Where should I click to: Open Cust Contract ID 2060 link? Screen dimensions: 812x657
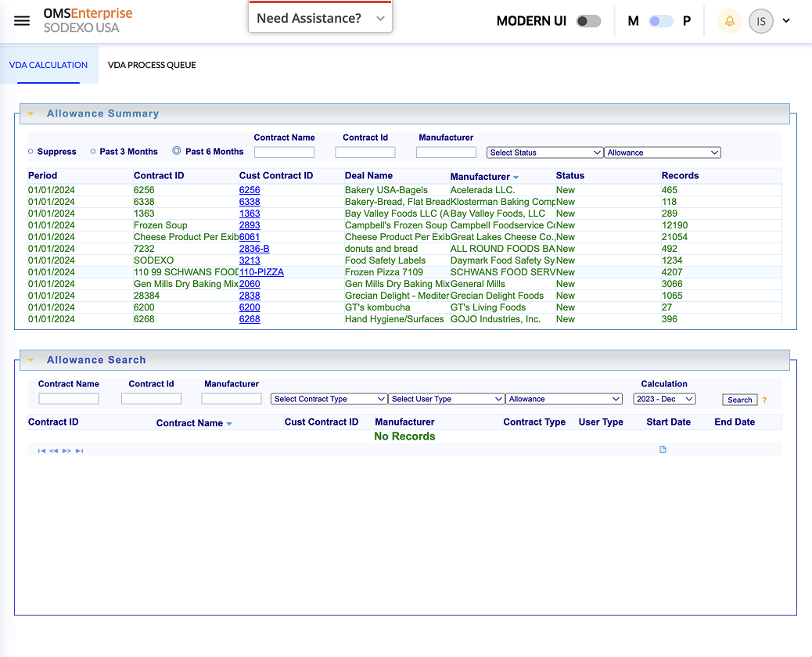(250, 284)
